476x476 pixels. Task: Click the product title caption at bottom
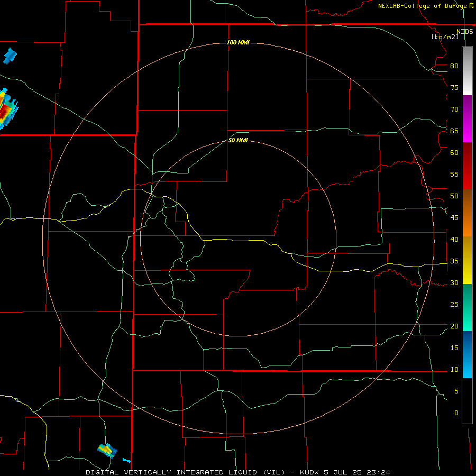237,472
